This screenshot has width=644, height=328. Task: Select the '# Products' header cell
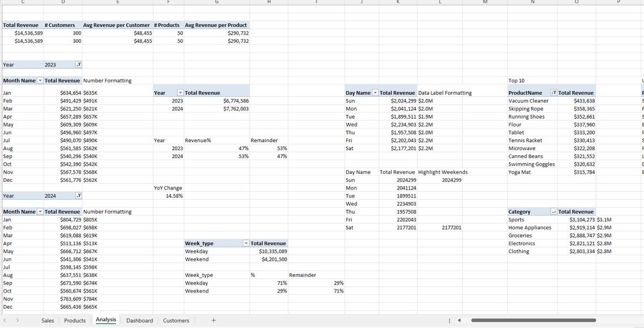coord(169,25)
